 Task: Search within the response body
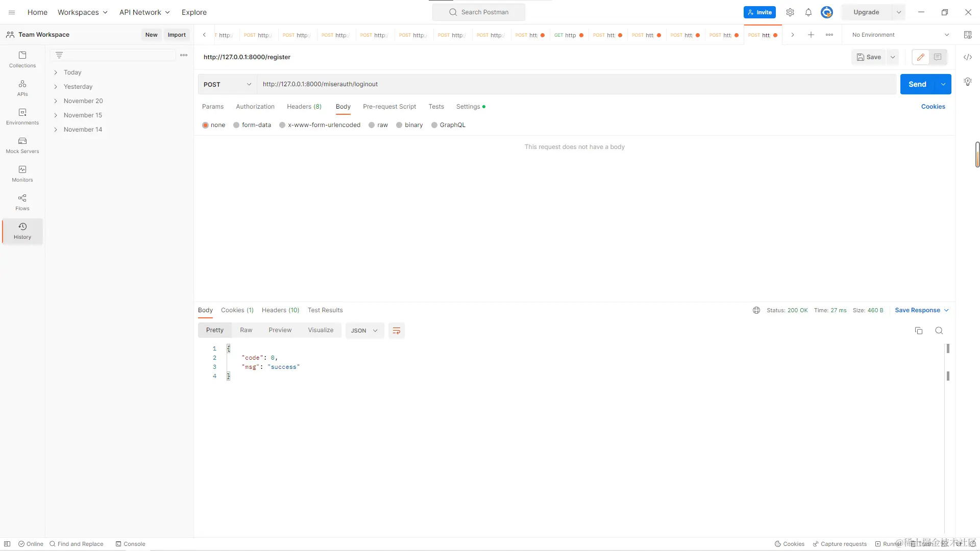[939, 331]
